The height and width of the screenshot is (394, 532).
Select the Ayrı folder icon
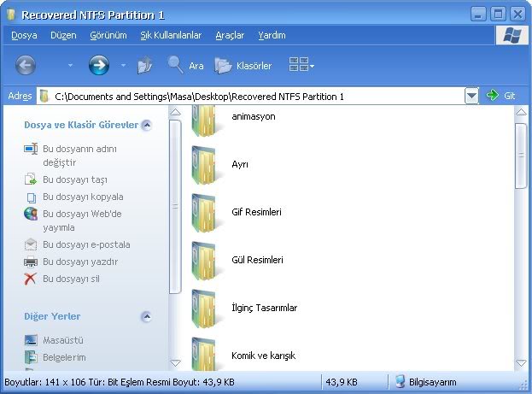click(203, 165)
